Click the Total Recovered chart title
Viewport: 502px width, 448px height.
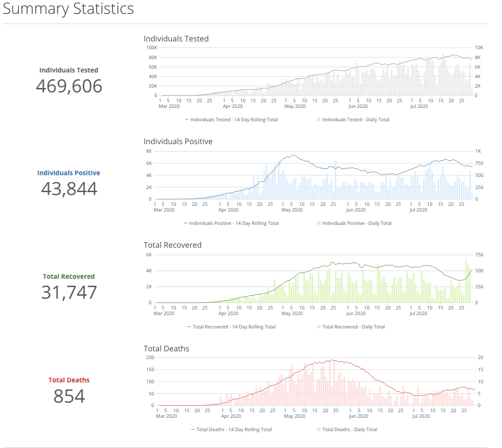tap(173, 245)
